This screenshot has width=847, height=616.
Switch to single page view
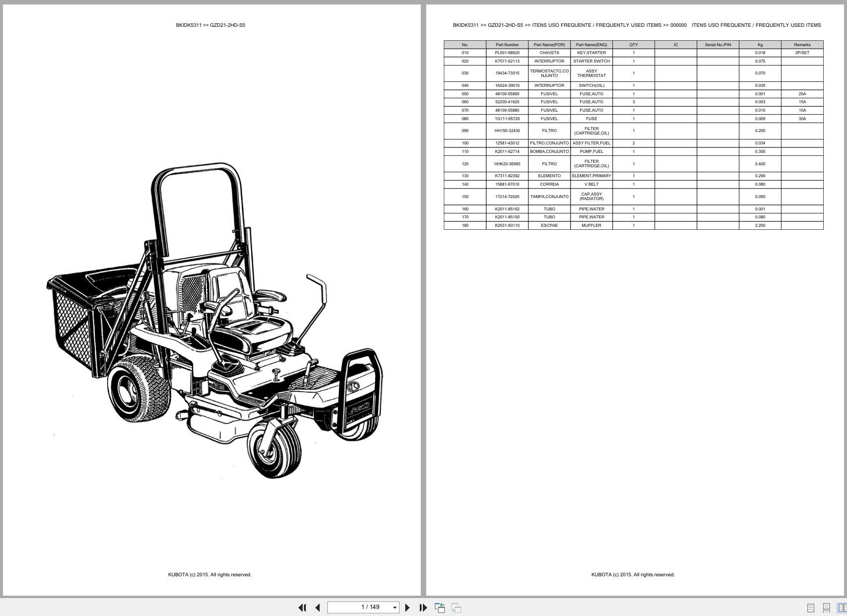coord(811,608)
